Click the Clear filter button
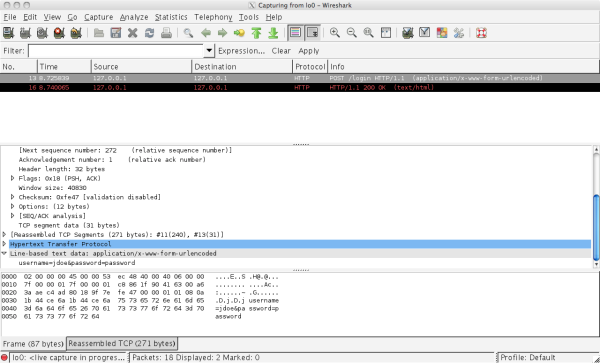600x363 pixels. pos(281,51)
